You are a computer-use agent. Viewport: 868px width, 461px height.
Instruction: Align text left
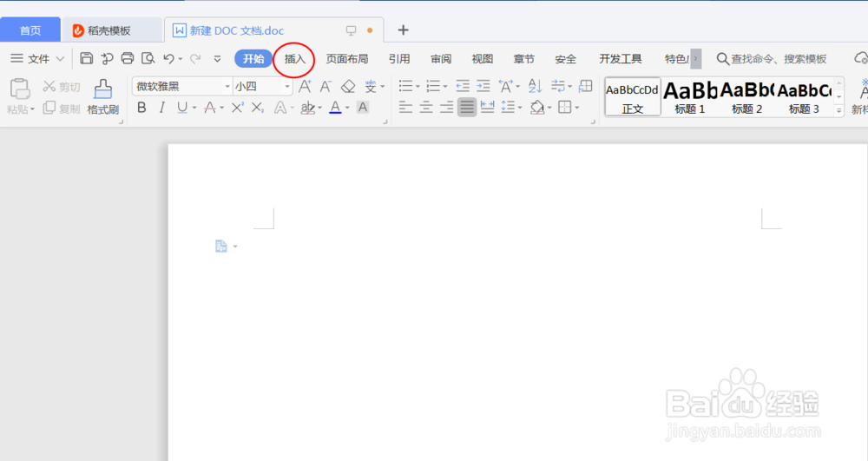click(405, 107)
